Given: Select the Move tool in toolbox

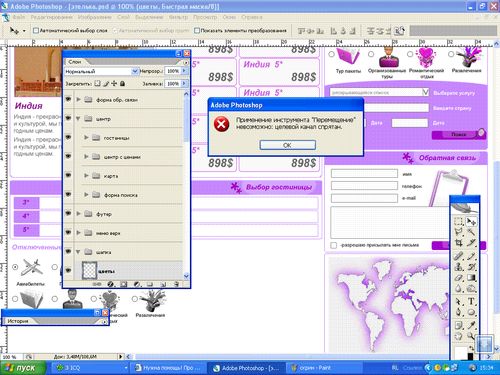Looking at the screenshot, I should pyautogui.click(x=471, y=221).
